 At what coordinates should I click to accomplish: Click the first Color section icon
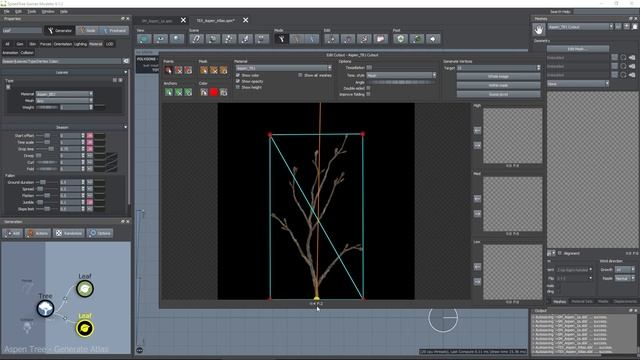coord(204,92)
